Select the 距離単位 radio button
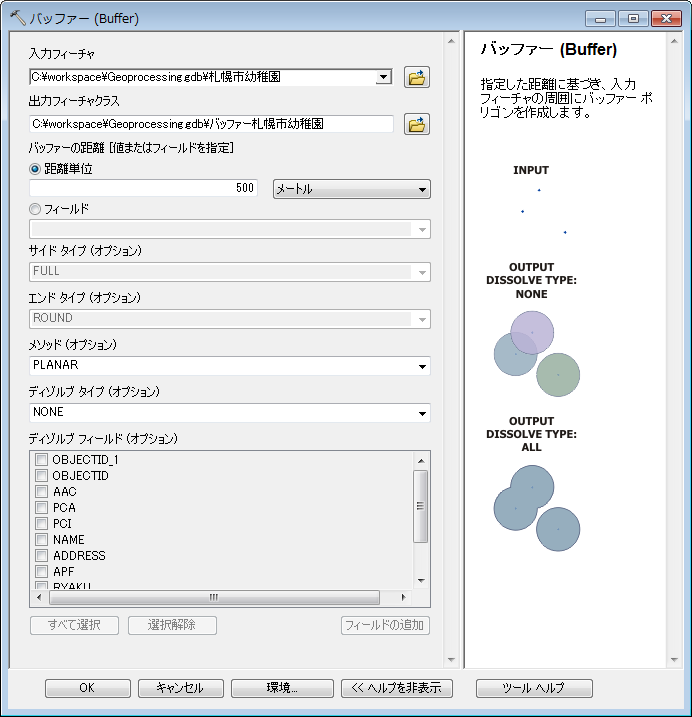This screenshot has width=692, height=717. click(x=36, y=169)
